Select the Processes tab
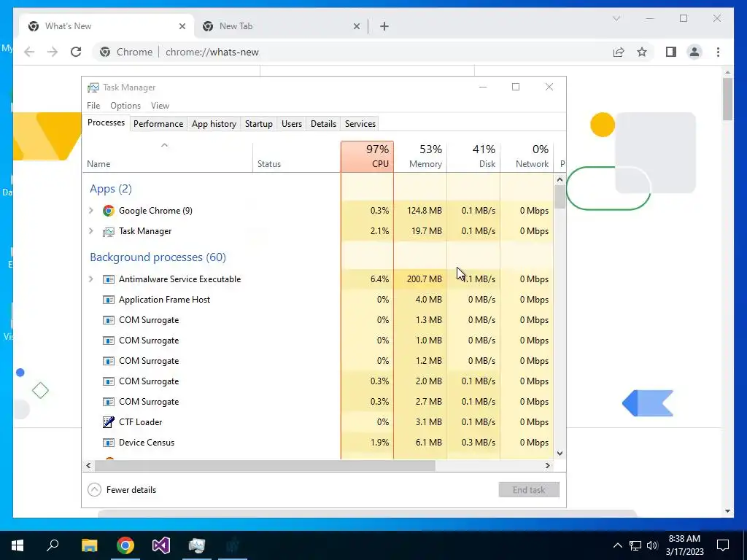 106,122
